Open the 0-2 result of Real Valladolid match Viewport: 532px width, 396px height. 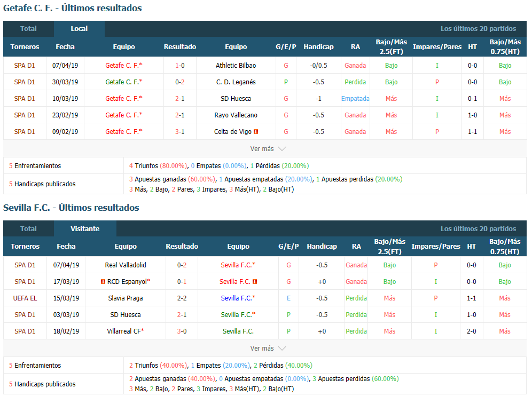coord(182,265)
